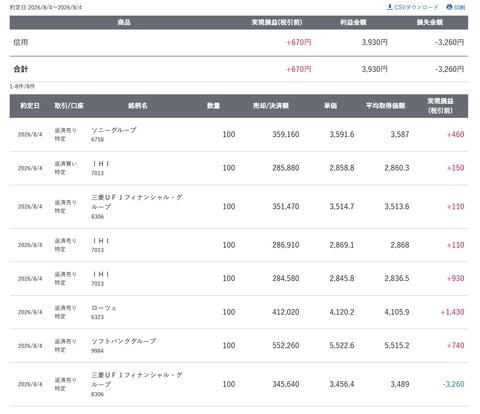480x414 pixels.
Task: Click stock code 6758
Action: click(97, 140)
